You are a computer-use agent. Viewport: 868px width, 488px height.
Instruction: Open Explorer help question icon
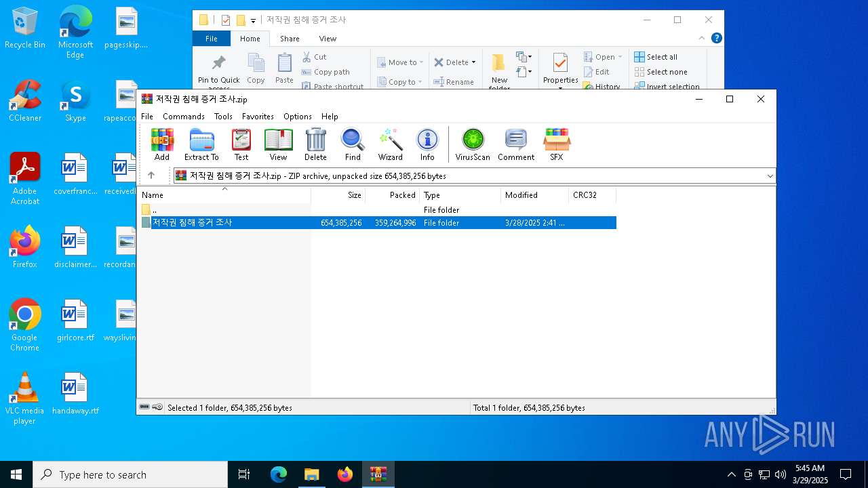click(716, 39)
